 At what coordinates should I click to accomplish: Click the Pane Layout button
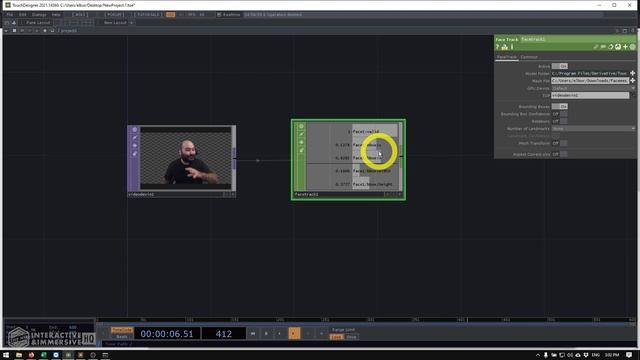(x=38, y=23)
